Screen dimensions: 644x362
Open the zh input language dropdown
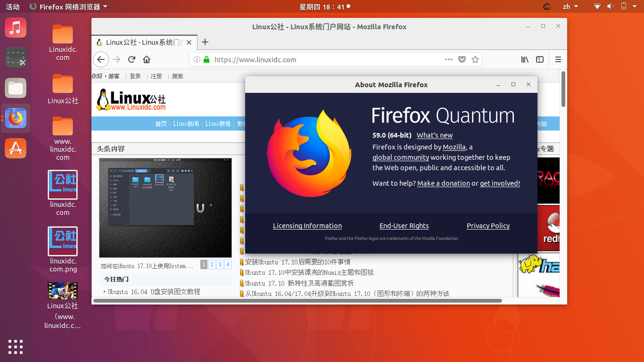(570, 7)
